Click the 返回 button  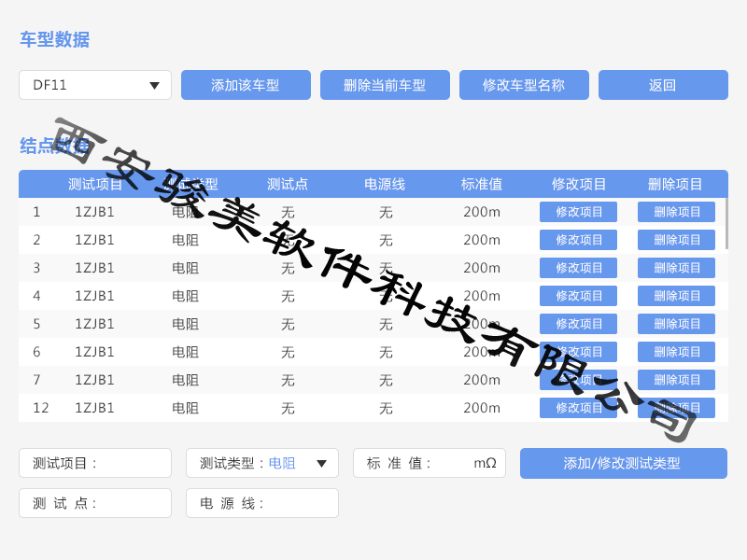coord(663,85)
